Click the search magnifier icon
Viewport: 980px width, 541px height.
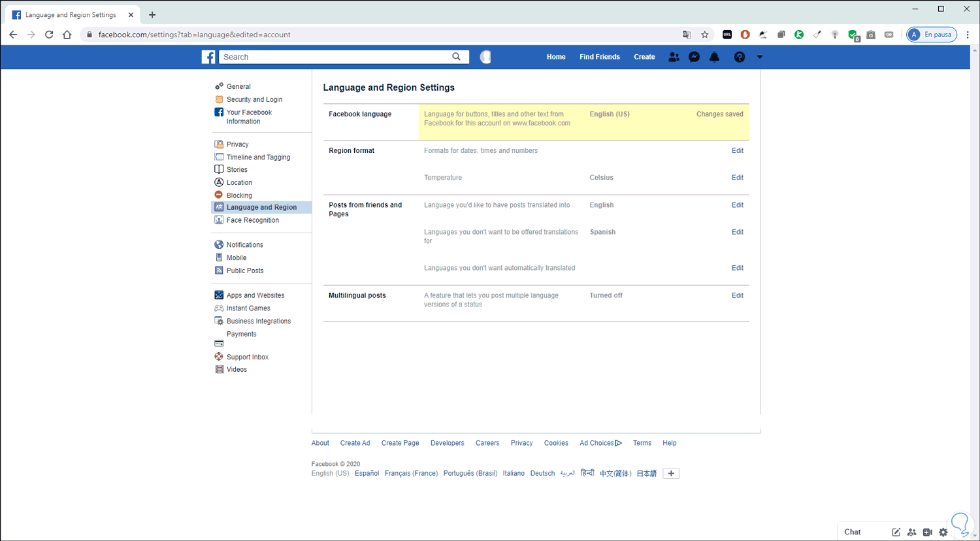[x=456, y=57]
